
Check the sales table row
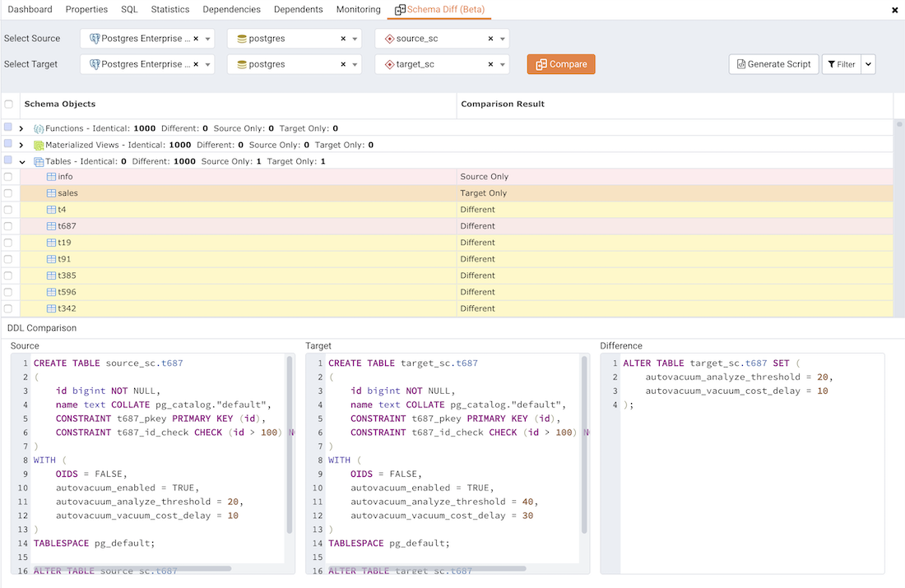tap(8, 193)
